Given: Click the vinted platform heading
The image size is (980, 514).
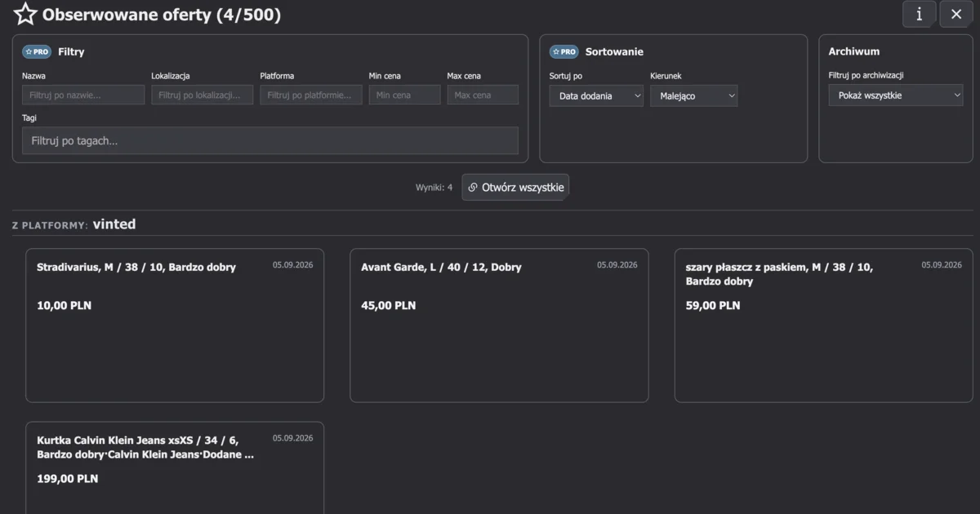Looking at the screenshot, I should coord(114,224).
